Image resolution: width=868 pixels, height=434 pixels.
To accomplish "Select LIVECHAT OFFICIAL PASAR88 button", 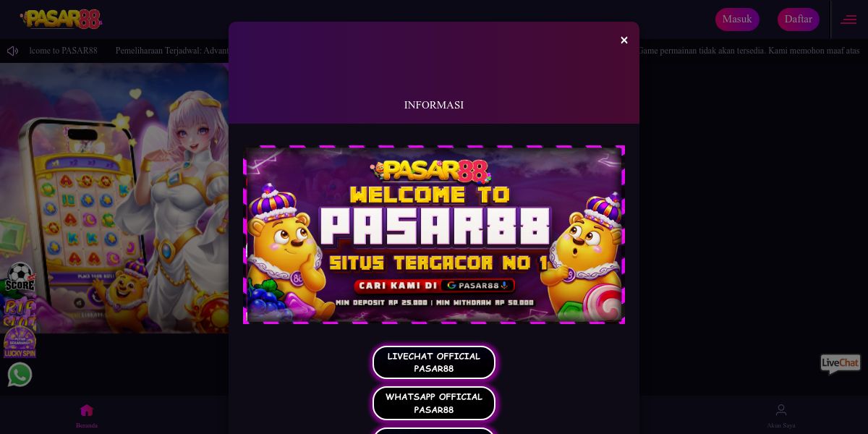I will tap(434, 362).
